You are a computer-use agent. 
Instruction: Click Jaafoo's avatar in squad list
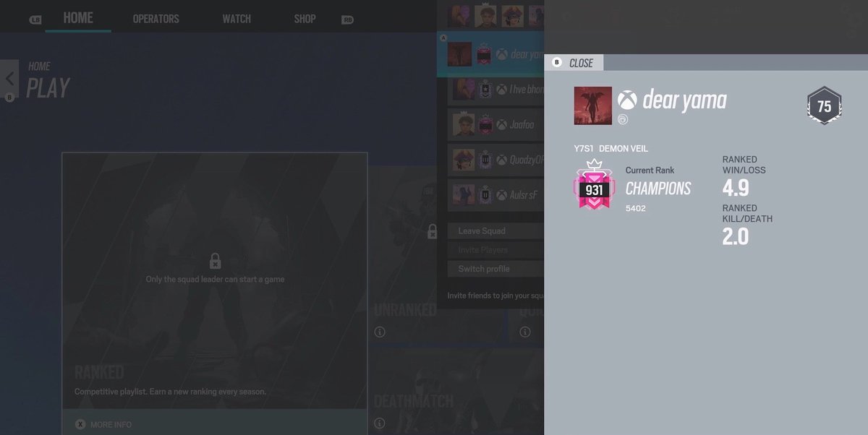click(464, 124)
